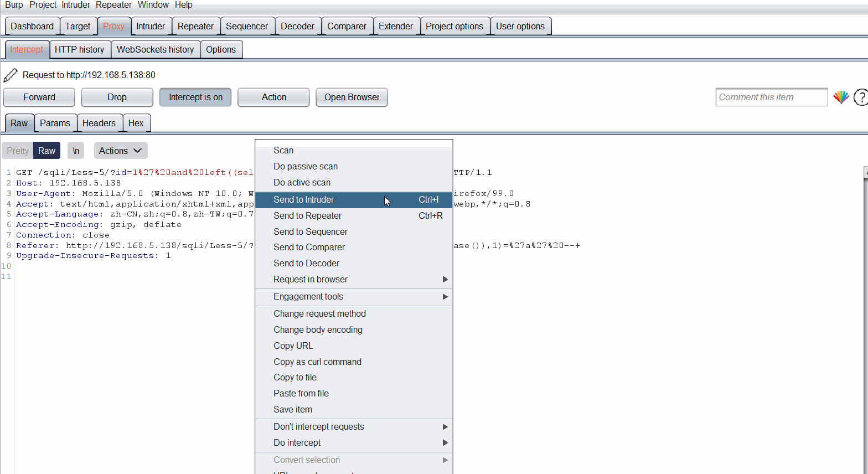Select Copy URL menu entry

[354, 346]
